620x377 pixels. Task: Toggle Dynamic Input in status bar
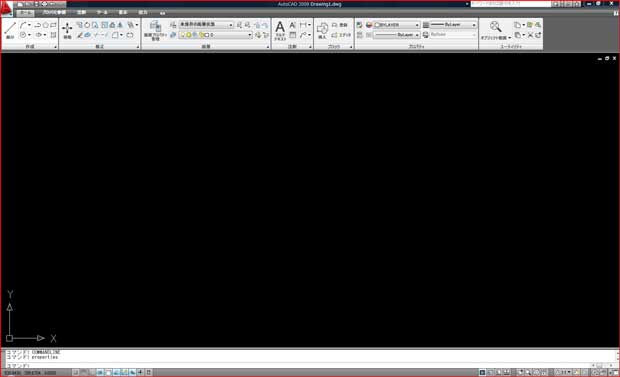(132, 372)
